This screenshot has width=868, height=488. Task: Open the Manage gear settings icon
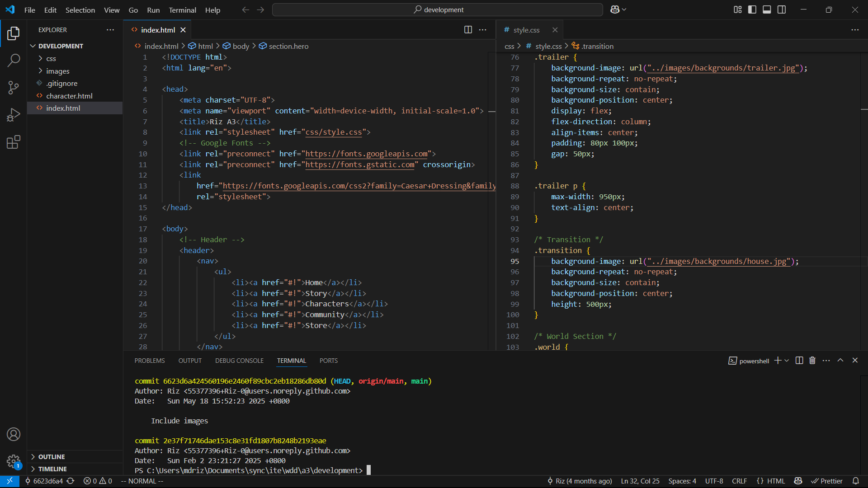14,461
